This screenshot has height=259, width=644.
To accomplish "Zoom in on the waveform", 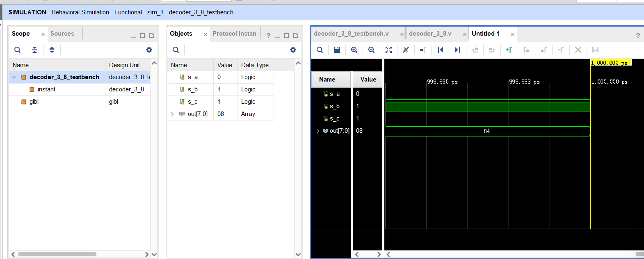I will 354,50.
